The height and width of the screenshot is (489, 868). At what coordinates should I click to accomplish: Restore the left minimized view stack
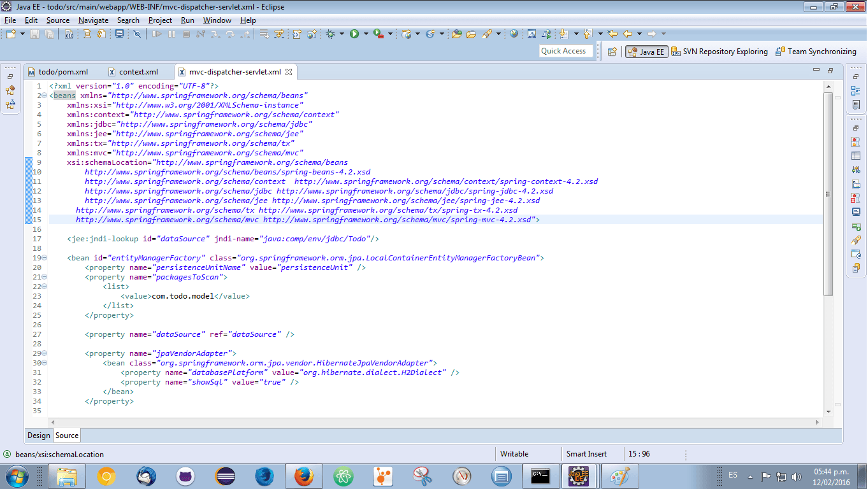(10, 77)
